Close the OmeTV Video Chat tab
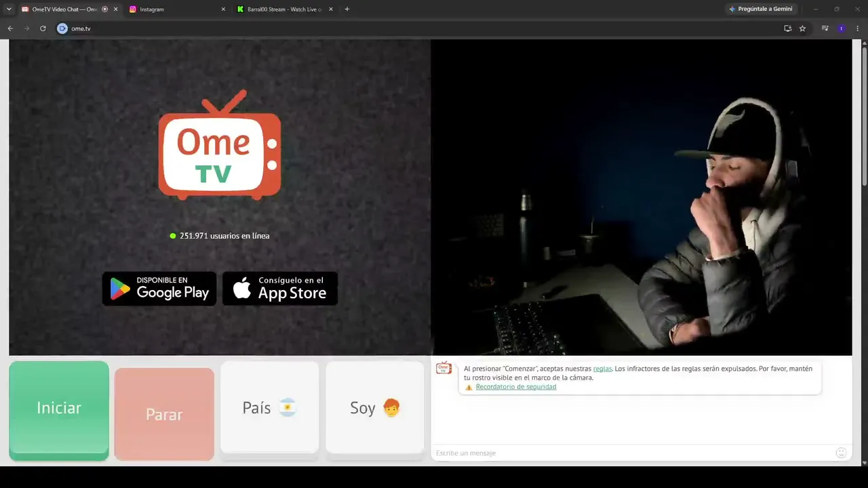Screen dimensions: 868x488 pos(115,9)
